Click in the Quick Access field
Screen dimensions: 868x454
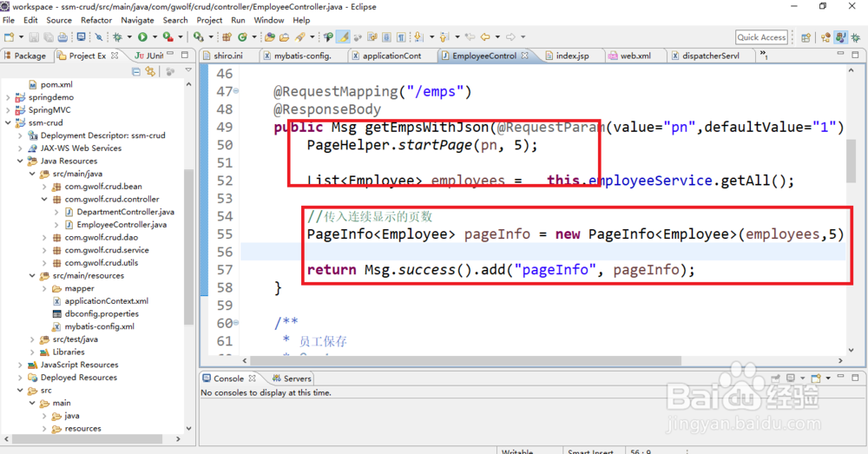pyautogui.click(x=762, y=37)
